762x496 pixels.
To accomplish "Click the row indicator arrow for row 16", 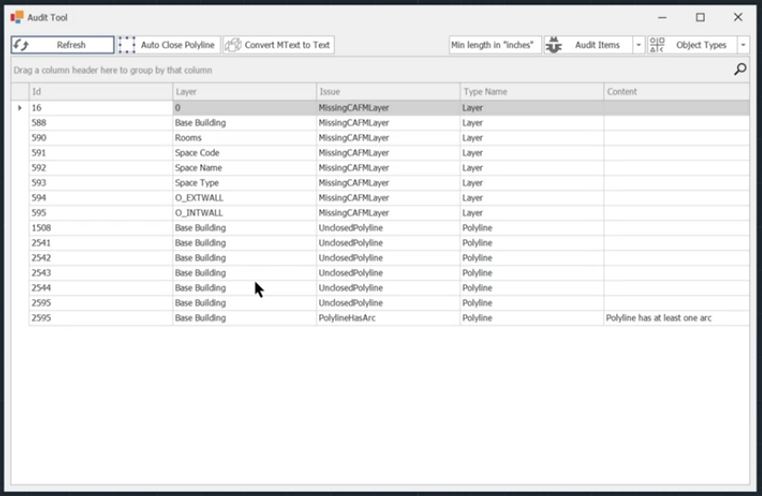I will tap(20, 108).
